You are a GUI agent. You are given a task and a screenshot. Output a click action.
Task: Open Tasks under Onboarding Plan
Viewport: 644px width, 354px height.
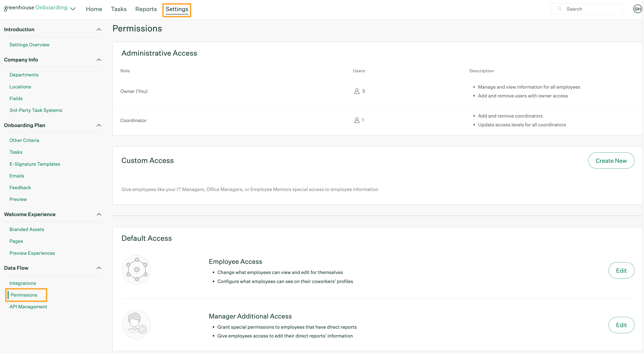tap(16, 152)
